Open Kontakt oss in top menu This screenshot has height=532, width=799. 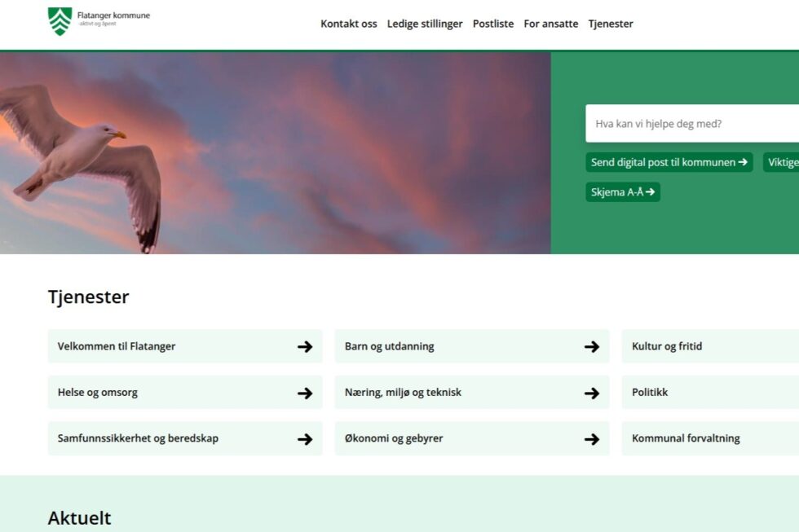348,24
